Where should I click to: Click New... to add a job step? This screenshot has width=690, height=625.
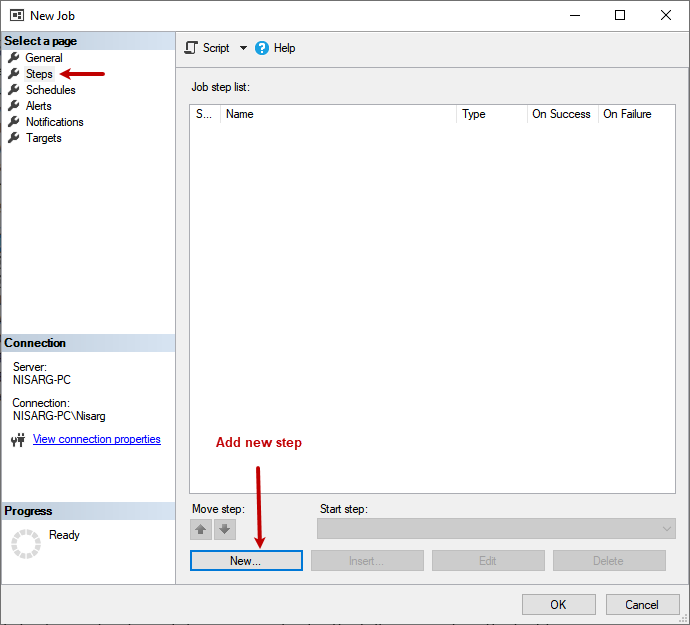246,561
